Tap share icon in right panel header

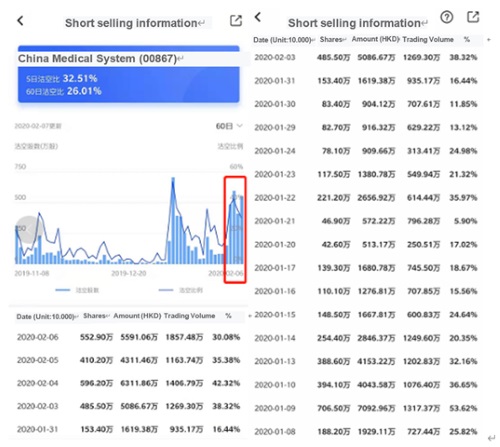[x=473, y=17]
